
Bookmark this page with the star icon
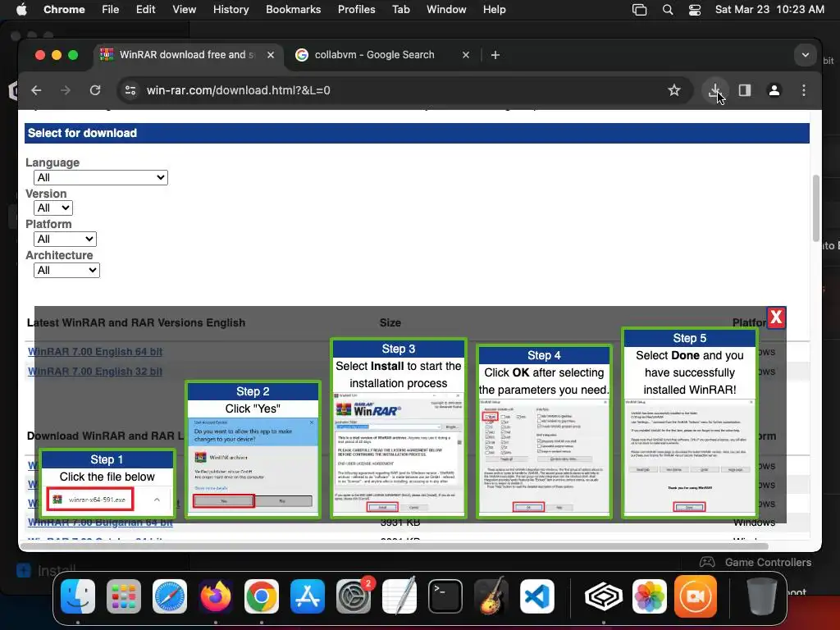click(674, 90)
